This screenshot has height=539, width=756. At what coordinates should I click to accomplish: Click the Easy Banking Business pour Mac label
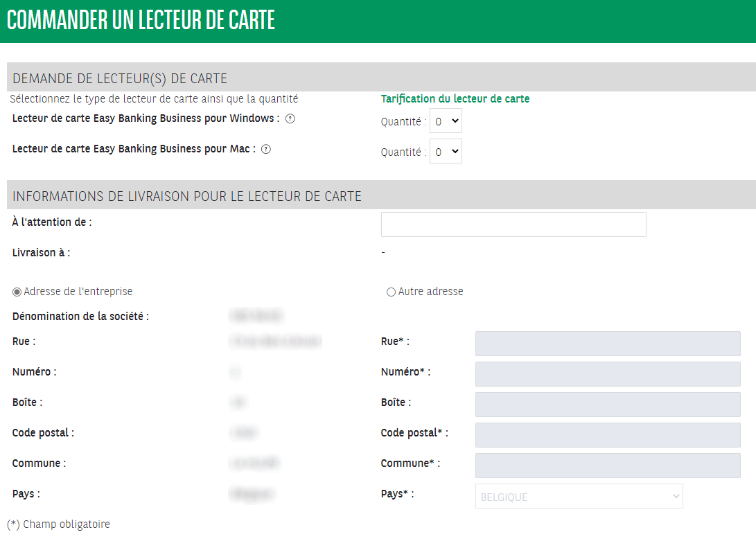coord(134,149)
